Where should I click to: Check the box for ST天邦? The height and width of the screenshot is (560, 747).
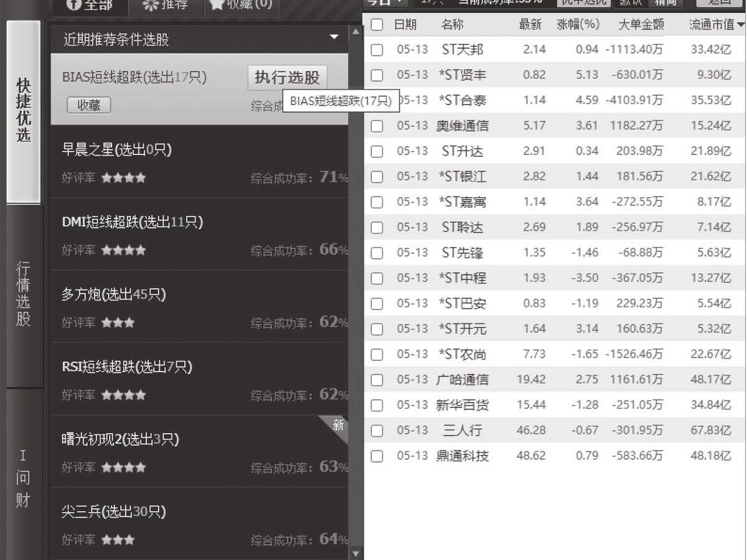(x=377, y=50)
